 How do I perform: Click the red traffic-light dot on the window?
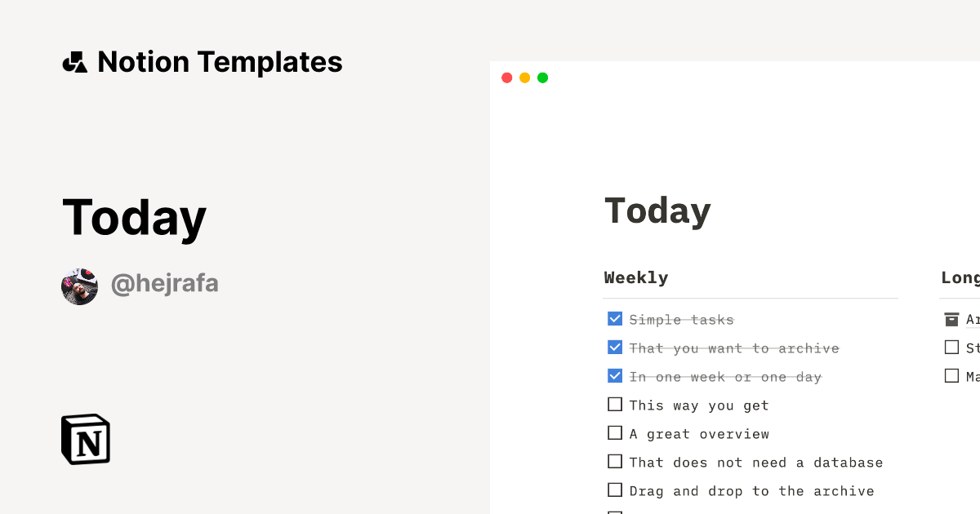click(506, 78)
